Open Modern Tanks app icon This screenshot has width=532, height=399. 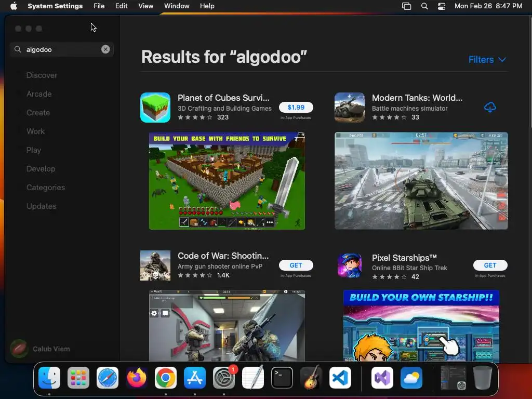(350, 107)
